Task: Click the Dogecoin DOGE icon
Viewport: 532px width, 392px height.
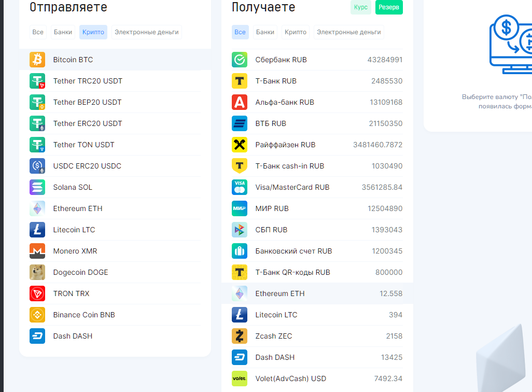Action: 37,273
